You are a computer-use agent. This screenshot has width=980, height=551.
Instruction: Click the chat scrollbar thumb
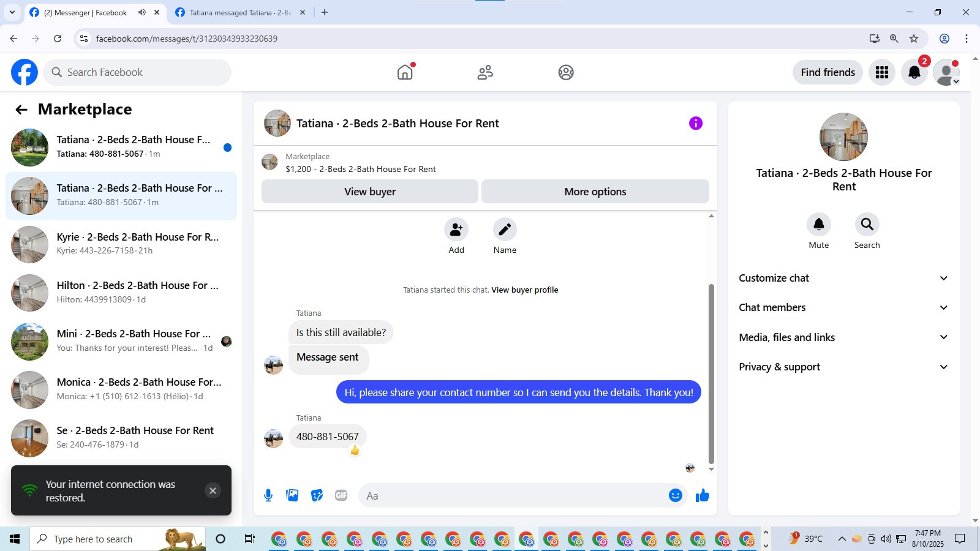point(711,373)
